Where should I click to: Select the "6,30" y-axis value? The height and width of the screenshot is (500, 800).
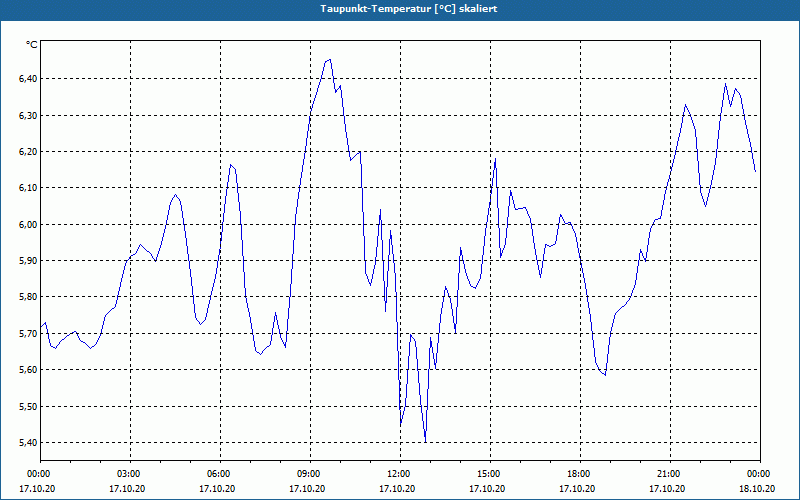[28, 115]
